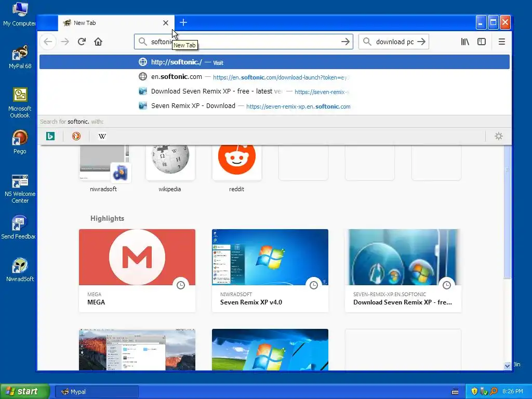Open Microsoft Outlook desktop icon
The width and height of the screenshot is (532, 399).
pos(20,103)
